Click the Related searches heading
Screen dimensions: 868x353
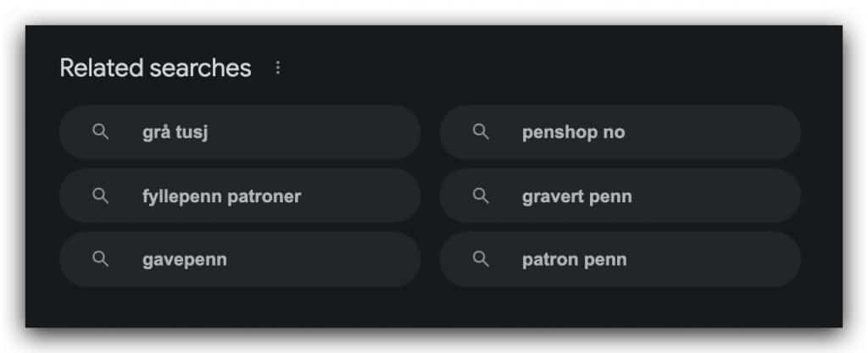(156, 68)
